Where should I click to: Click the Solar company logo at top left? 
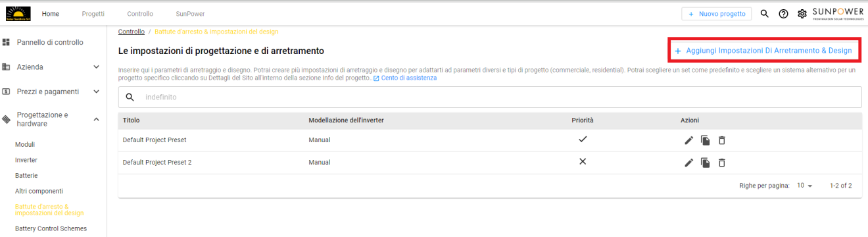[18, 13]
